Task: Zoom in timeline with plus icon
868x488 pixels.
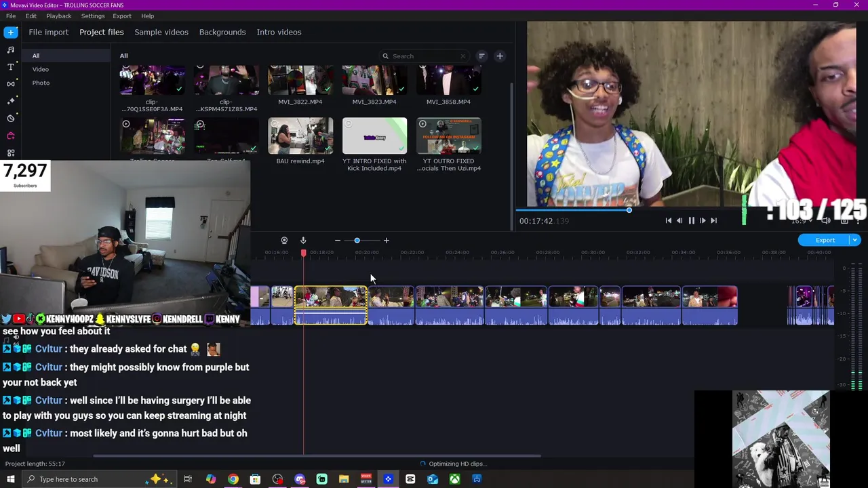Action: pos(387,241)
